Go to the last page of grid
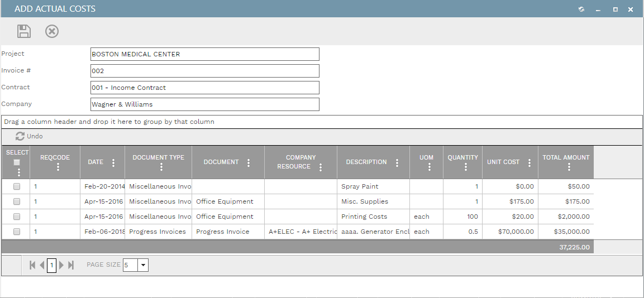This screenshot has width=644, height=298. click(71, 265)
